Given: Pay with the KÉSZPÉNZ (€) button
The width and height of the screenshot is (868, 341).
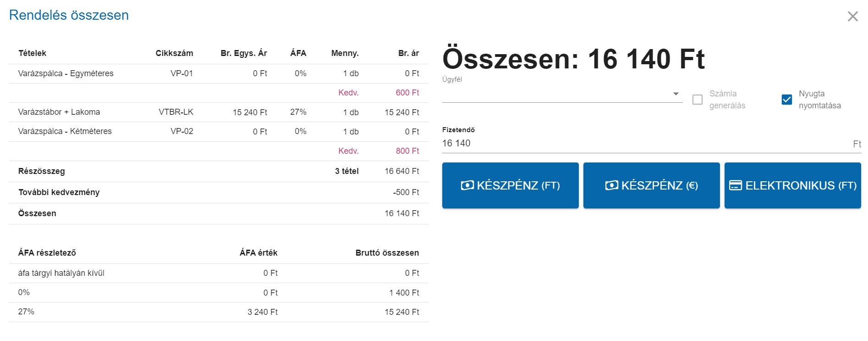Looking at the screenshot, I should pos(652,185).
